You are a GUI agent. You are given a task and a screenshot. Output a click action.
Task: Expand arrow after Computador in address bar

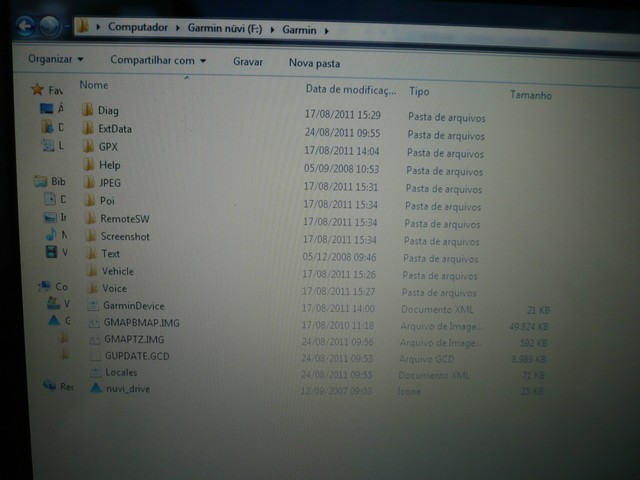click(178, 28)
